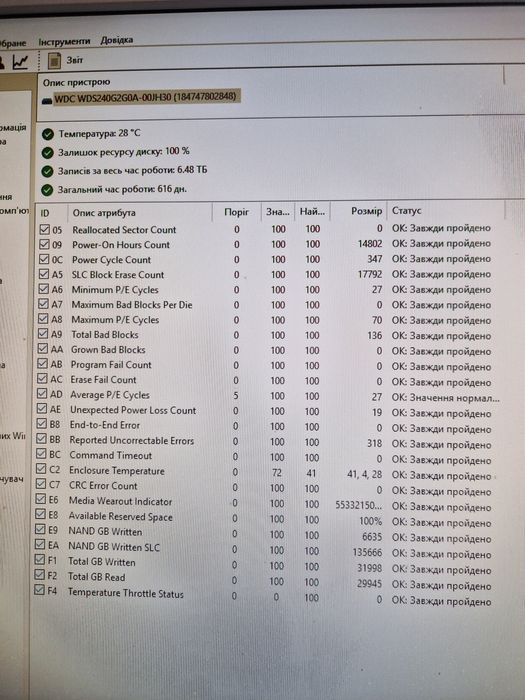The width and height of the screenshot is (525, 700).
Task: Toggle checkbox for F4 Temperature Throttle Status
Action: (x=39, y=591)
